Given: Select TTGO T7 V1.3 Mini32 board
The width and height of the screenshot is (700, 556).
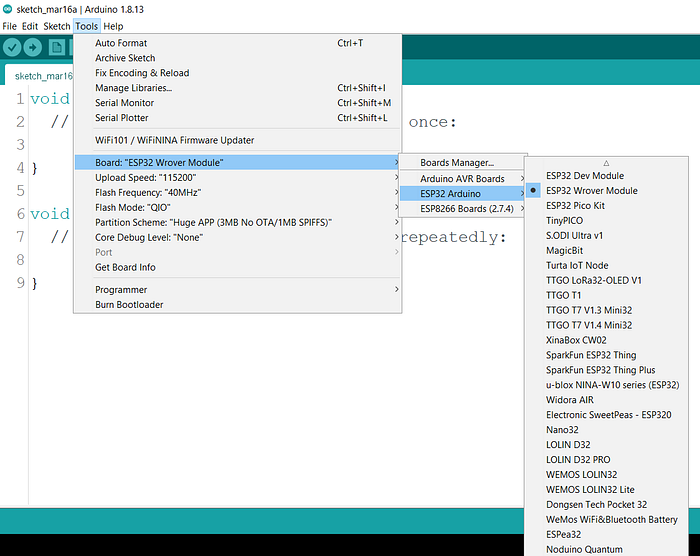Looking at the screenshot, I should pos(606,310).
